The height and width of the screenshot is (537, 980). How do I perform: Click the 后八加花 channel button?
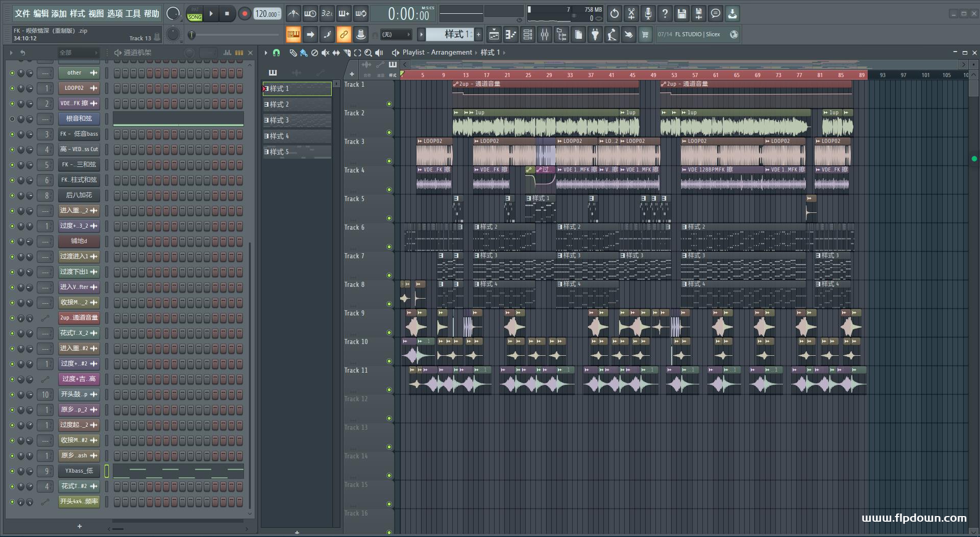point(79,196)
